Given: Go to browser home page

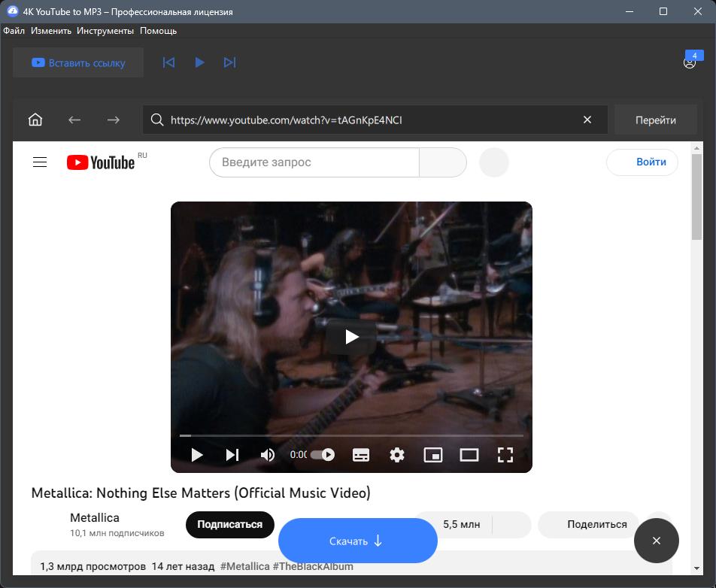Looking at the screenshot, I should [35, 120].
